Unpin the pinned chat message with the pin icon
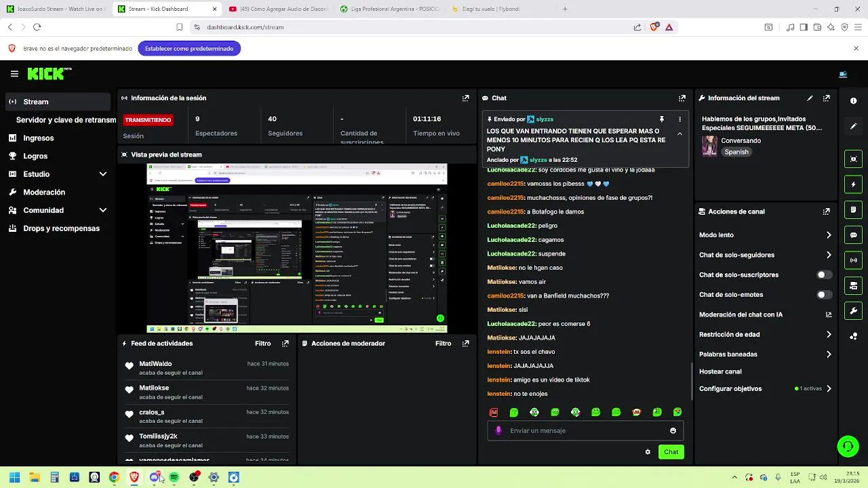The height and width of the screenshot is (488, 868). [662, 119]
